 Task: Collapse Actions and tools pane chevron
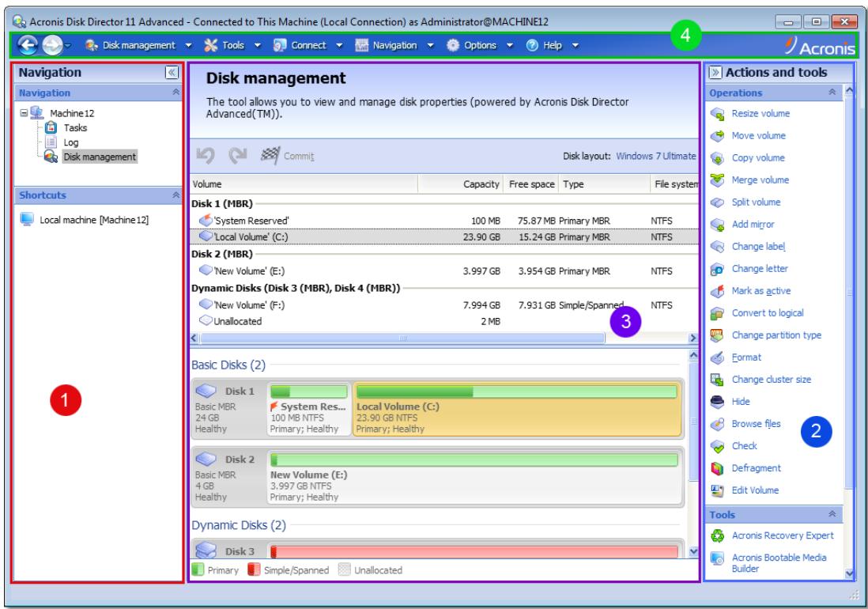point(715,73)
